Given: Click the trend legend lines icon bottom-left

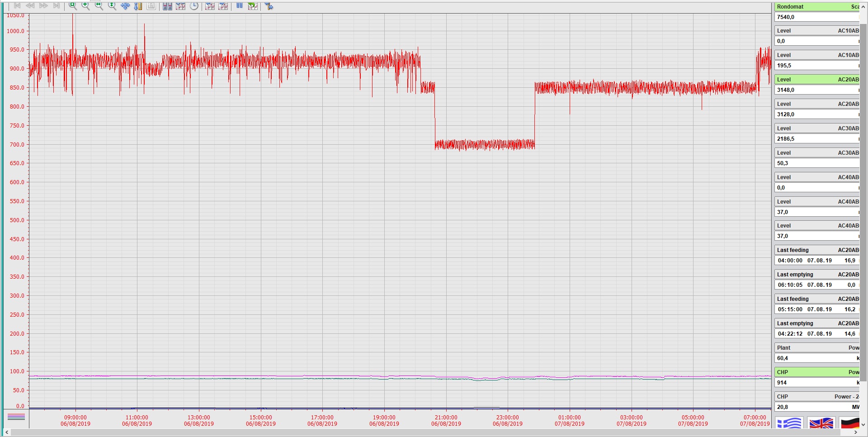Looking at the screenshot, I should click(16, 417).
